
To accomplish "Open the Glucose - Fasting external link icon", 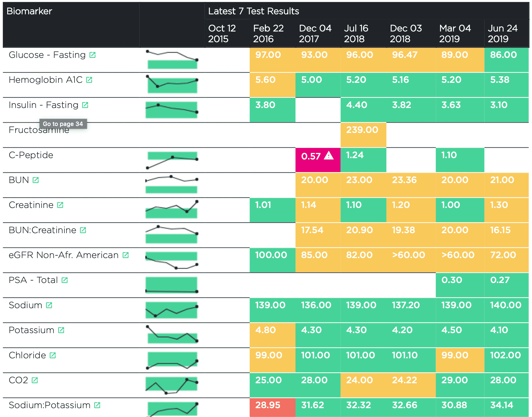I will coord(92,55).
